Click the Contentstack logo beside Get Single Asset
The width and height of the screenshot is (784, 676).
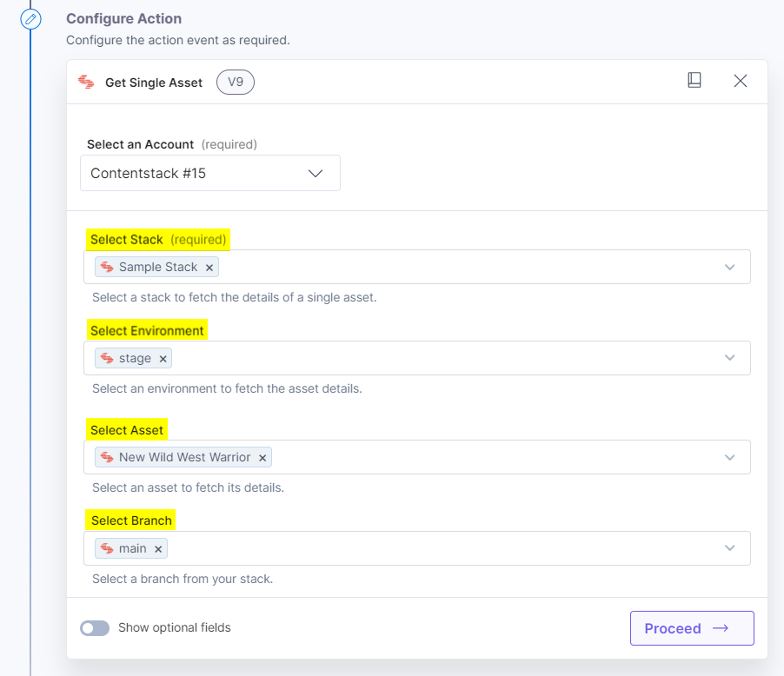86,82
